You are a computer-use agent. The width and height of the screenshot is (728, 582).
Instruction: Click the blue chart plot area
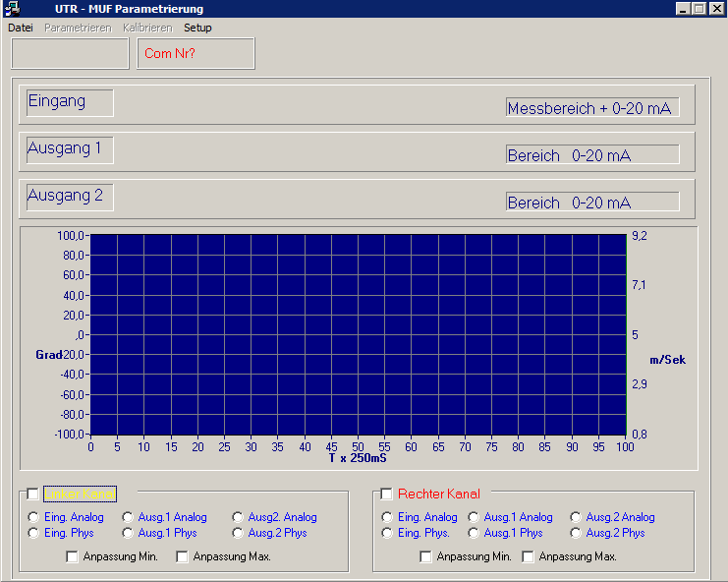pyautogui.click(x=358, y=334)
